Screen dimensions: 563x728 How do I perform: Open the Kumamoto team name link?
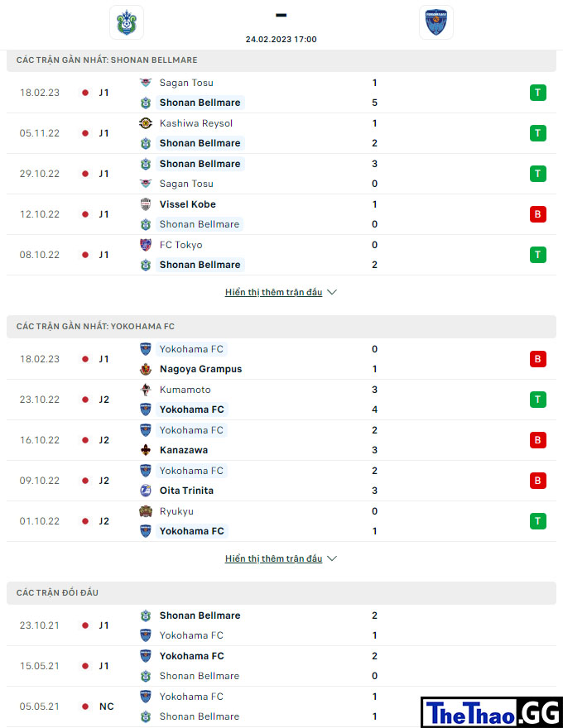185,390
